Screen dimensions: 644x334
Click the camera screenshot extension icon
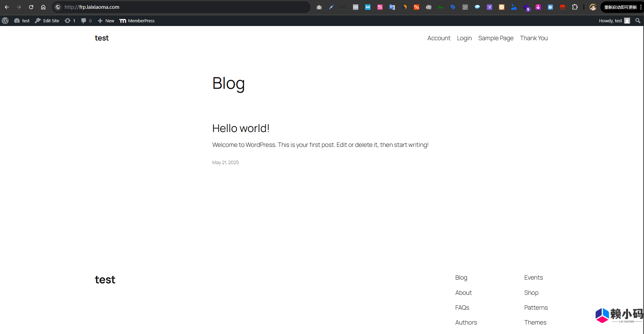click(x=319, y=7)
